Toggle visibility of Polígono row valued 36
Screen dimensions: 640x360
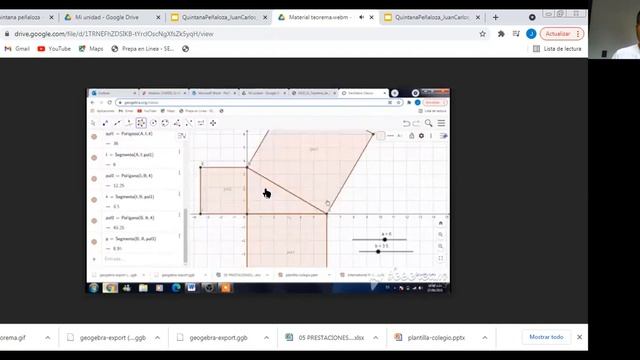pyautogui.click(x=94, y=137)
